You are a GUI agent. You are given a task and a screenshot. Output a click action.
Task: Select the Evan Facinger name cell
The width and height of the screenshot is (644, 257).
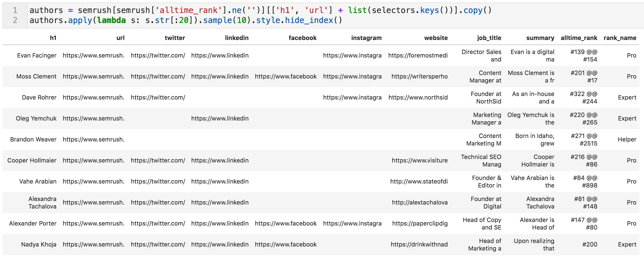(x=37, y=55)
